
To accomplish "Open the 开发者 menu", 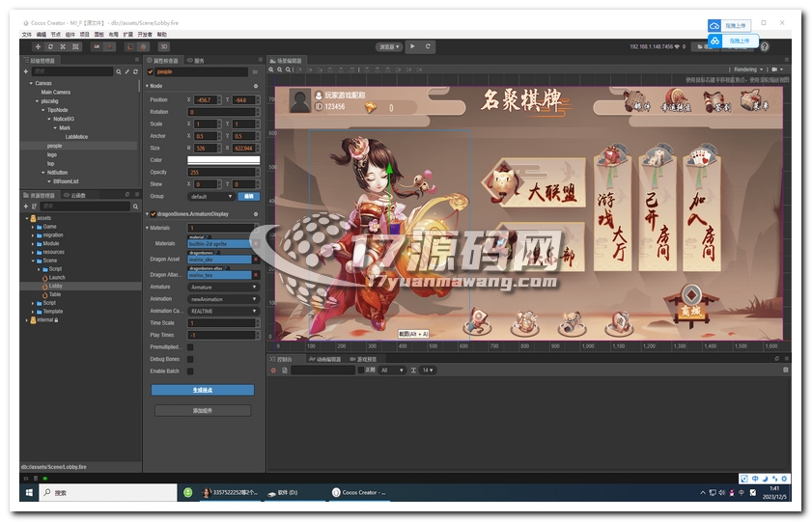I will pos(145,34).
